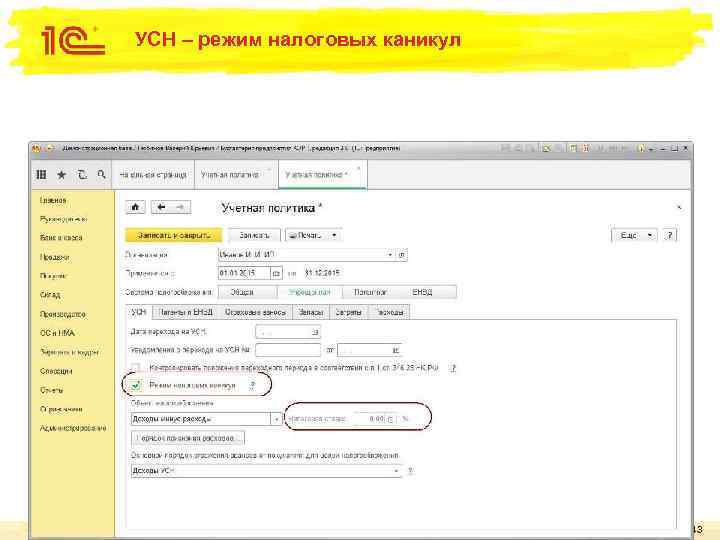Open the Руководителю section
The height and width of the screenshot is (540, 720).
pos(64,219)
